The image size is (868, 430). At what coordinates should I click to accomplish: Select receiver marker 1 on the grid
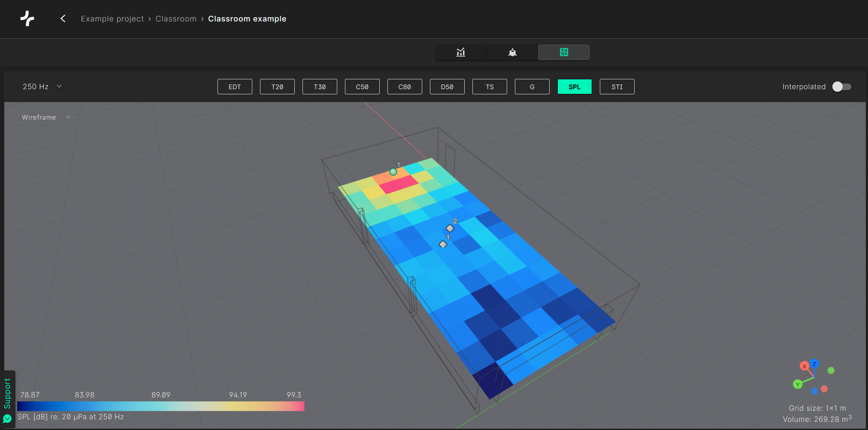click(443, 244)
